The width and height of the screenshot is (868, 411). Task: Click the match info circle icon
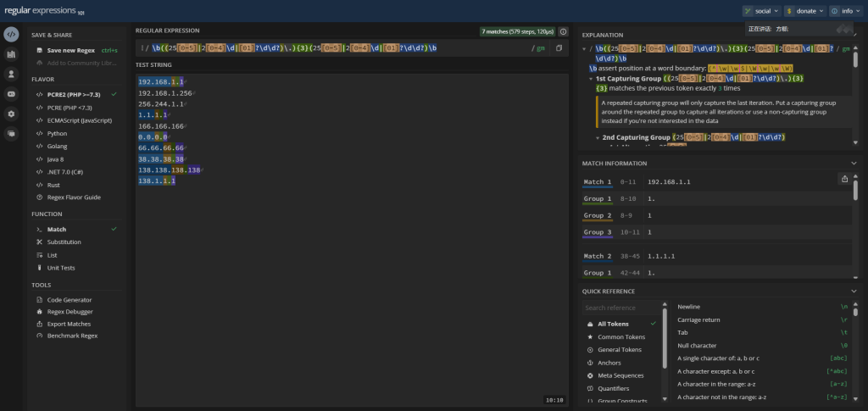[x=564, y=31]
